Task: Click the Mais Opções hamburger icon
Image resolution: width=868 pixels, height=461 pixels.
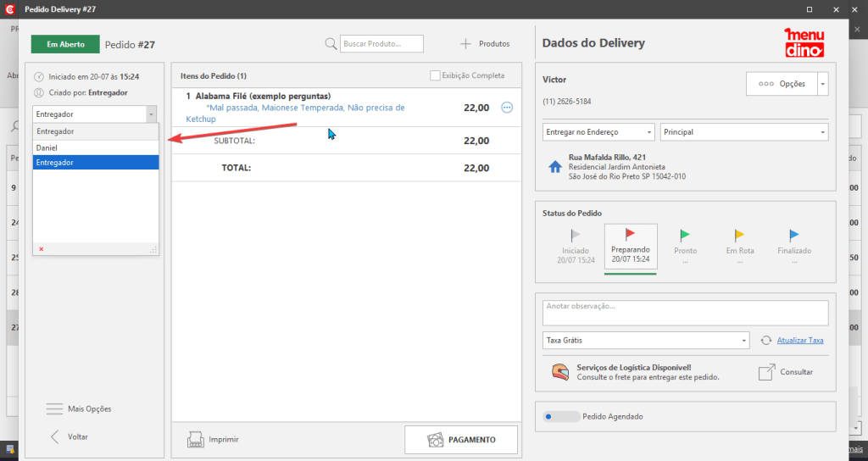Action: [54, 409]
